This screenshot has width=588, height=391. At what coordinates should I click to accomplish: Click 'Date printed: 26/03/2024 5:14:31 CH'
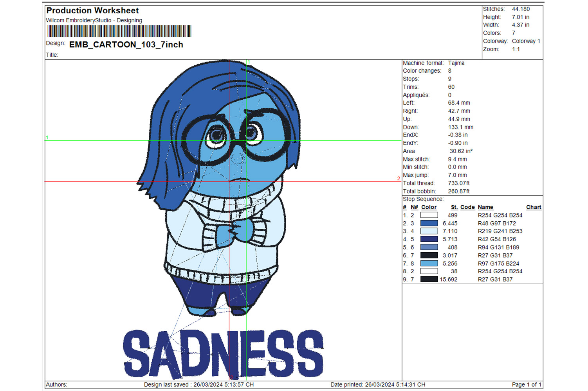[x=378, y=385]
